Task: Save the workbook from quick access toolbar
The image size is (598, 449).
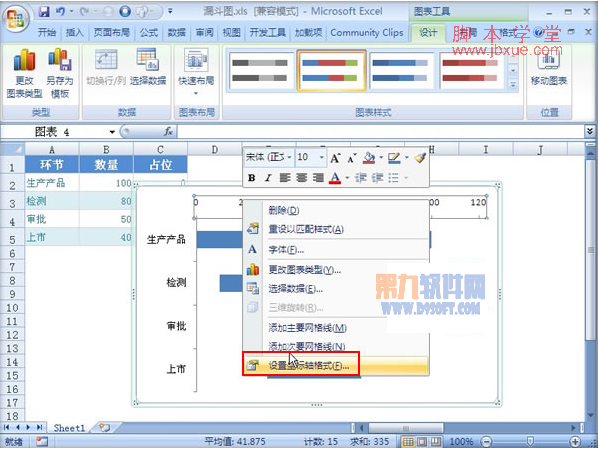Action: pos(44,12)
